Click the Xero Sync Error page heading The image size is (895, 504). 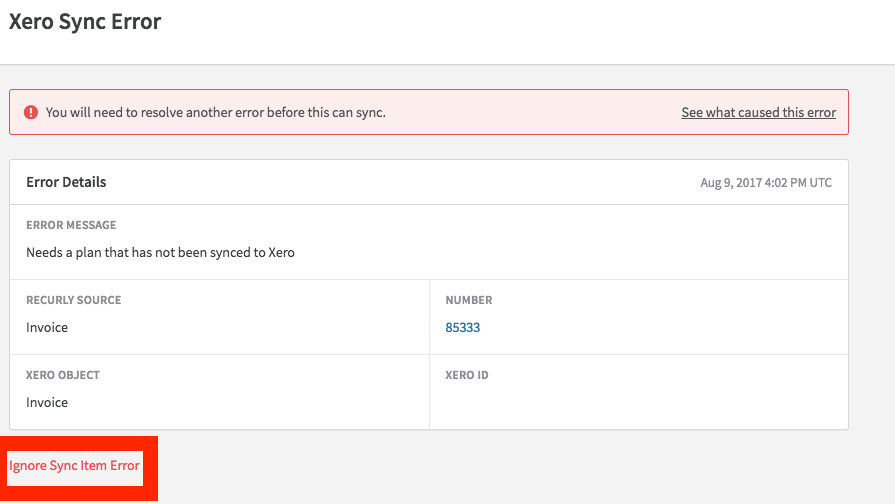tap(85, 22)
